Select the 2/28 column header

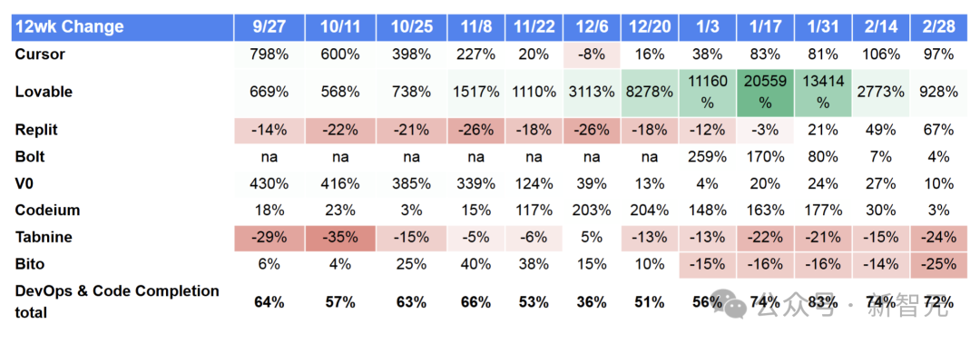[938, 27]
